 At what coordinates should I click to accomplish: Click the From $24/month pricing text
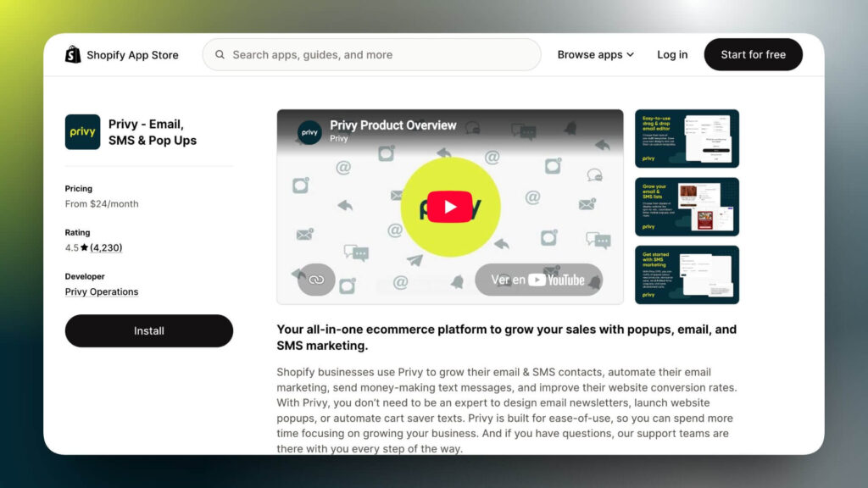click(x=102, y=203)
